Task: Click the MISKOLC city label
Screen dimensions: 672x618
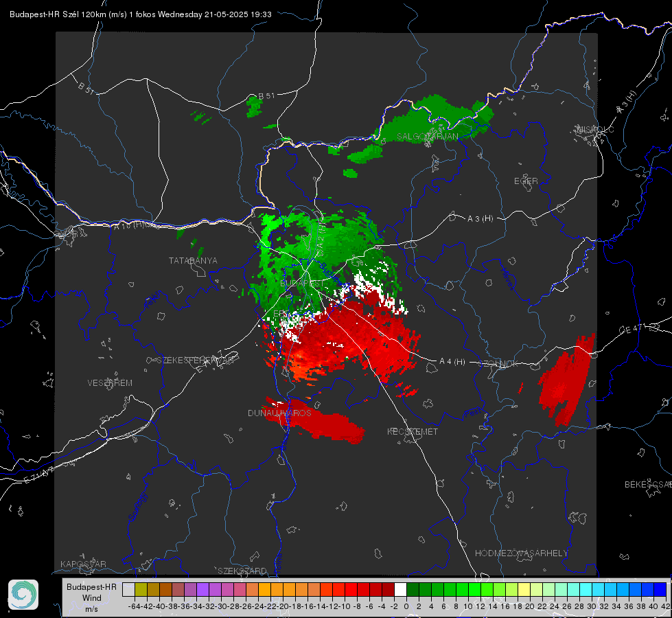Action: (x=595, y=129)
